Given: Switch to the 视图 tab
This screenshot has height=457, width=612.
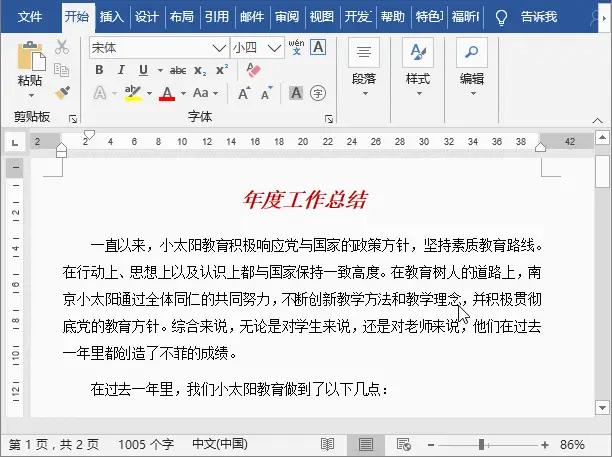Looking at the screenshot, I should [322, 17].
